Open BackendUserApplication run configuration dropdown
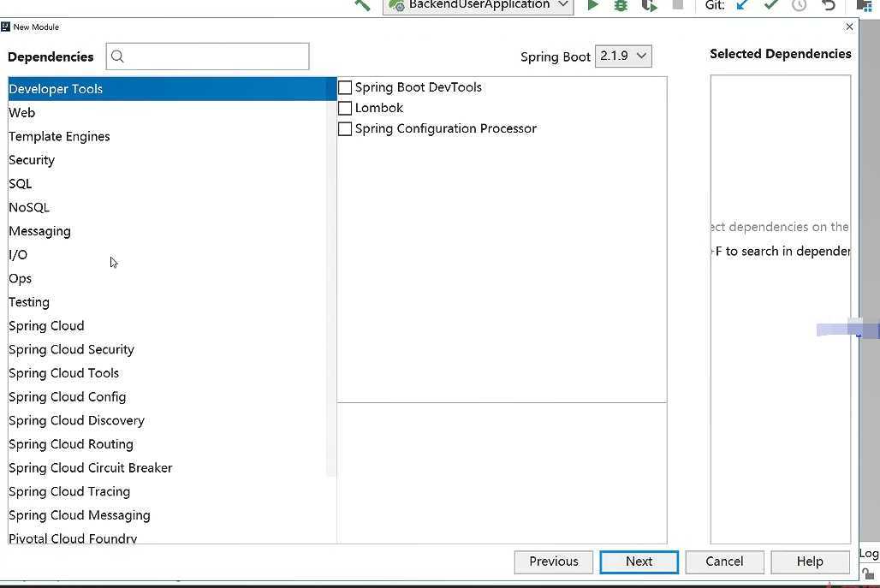Image resolution: width=880 pixels, height=588 pixels. pyautogui.click(x=479, y=6)
